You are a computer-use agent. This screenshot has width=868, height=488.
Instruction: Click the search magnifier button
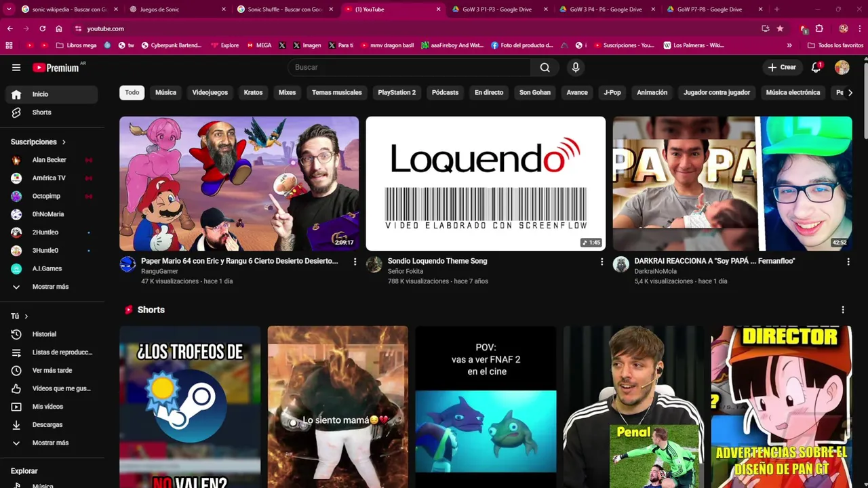click(x=545, y=67)
